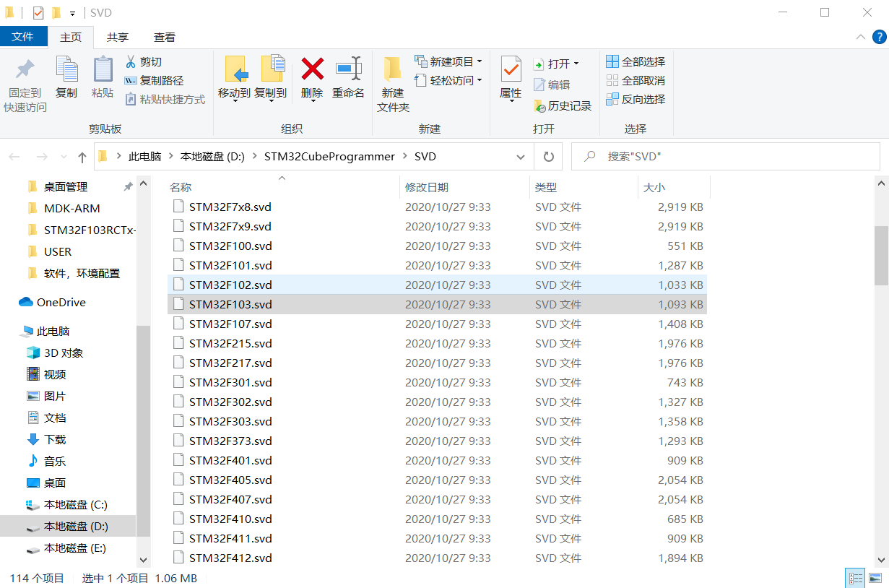This screenshot has width=889, height=588.
Task: Click the Paste (粘贴) ribbon icon
Action: pyautogui.click(x=103, y=70)
